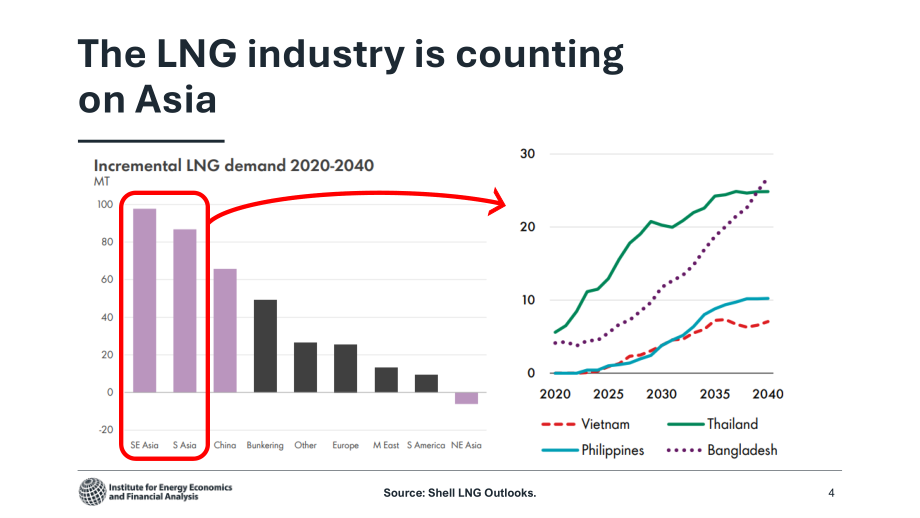Click the 'Bunkering' axis label
This screenshot has width=920, height=518.
point(265,445)
